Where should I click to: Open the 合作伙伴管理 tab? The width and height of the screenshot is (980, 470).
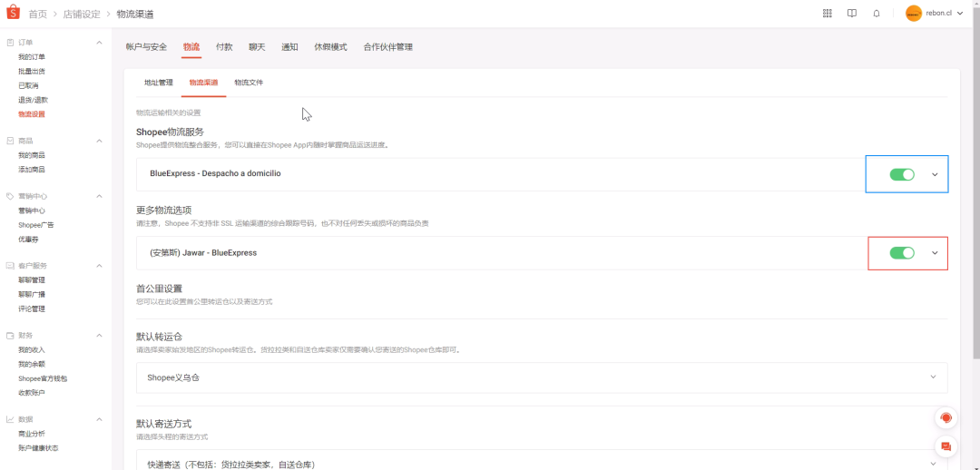coord(387,47)
